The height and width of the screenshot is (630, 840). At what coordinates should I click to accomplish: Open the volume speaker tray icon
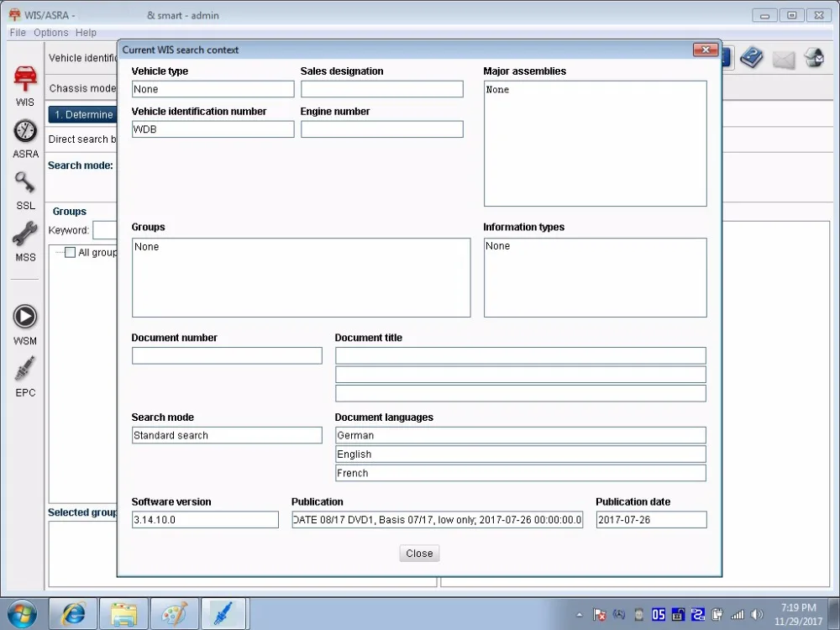[x=757, y=615]
